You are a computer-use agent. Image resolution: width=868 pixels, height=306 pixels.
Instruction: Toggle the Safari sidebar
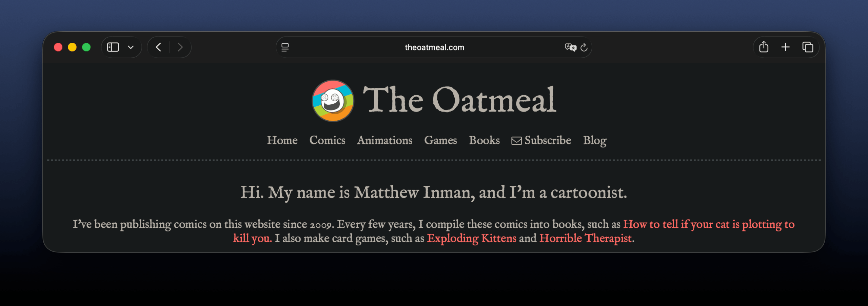point(113,47)
